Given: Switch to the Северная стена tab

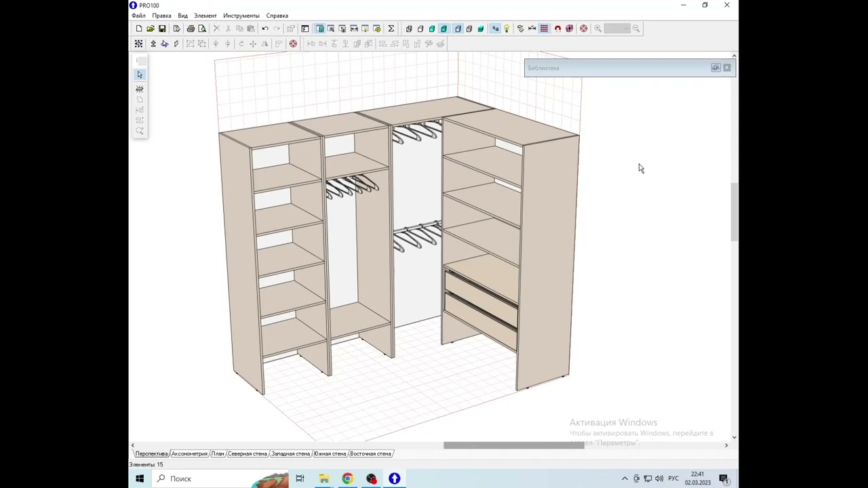Looking at the screenshot, I should click(x=247, y=453).
